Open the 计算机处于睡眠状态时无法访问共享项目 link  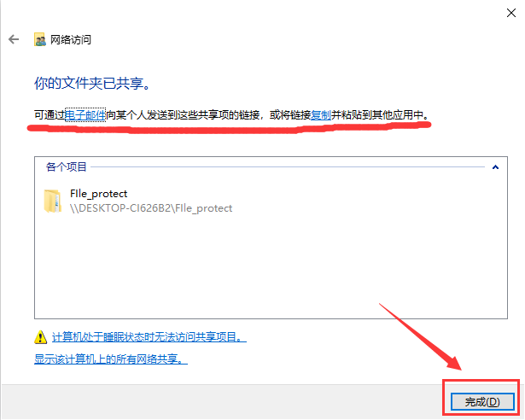click(149, 337)
